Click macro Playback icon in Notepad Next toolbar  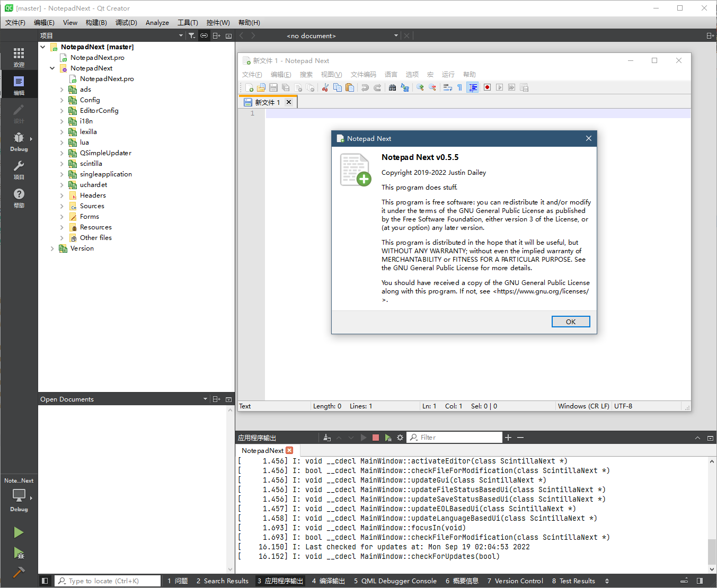(x=499, y=87)
